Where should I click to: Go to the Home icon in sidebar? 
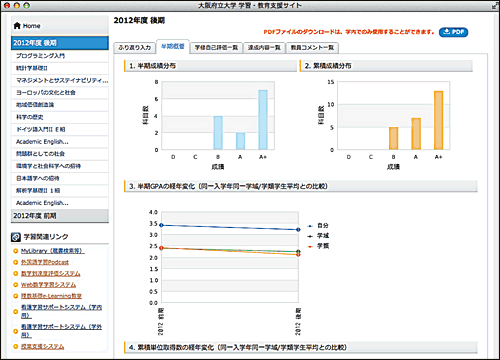point(17,26)
